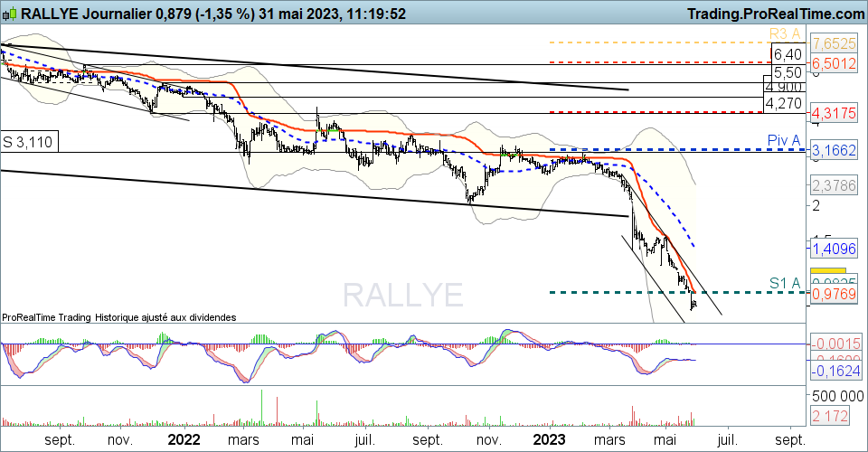This screenshot has height=452, width=868.
Task: Select the mars label following 2022
Action: 243,440
